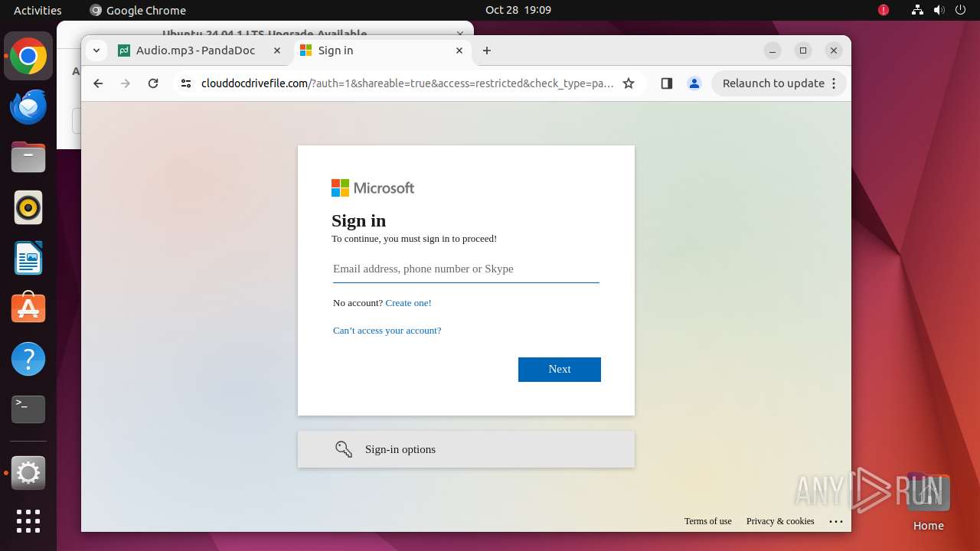Open the Home folder on desktop
980x551 pixels.
929,502
